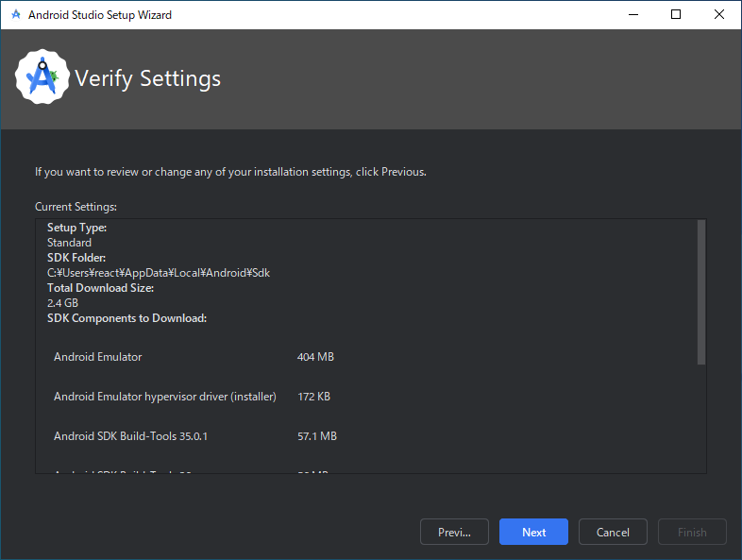Click the Next button
The image size is (742, 560).
(533, 532)
